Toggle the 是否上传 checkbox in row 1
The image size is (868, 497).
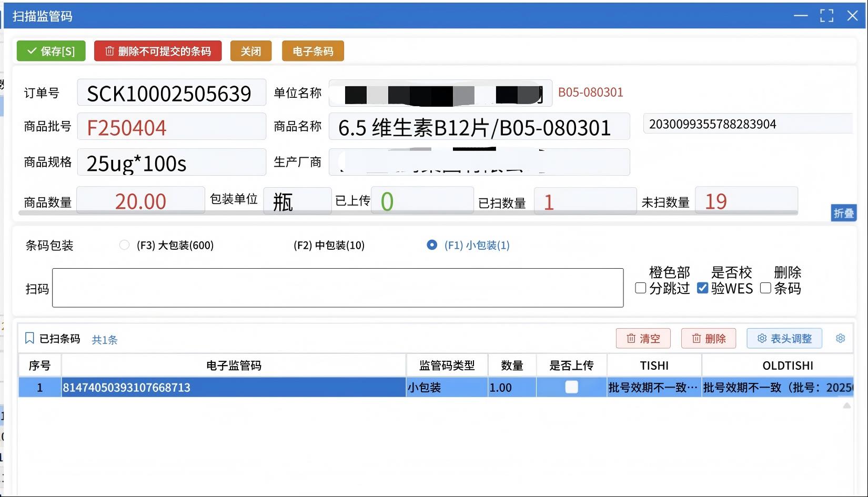pos(571,388)
